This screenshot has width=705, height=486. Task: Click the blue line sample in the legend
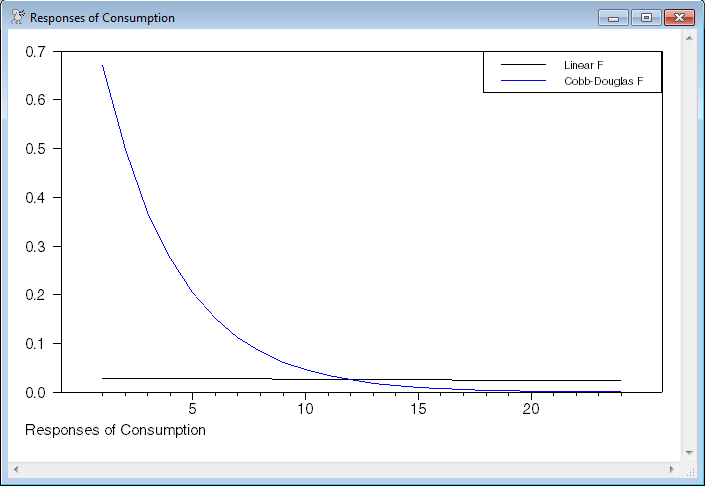[523, 80]
